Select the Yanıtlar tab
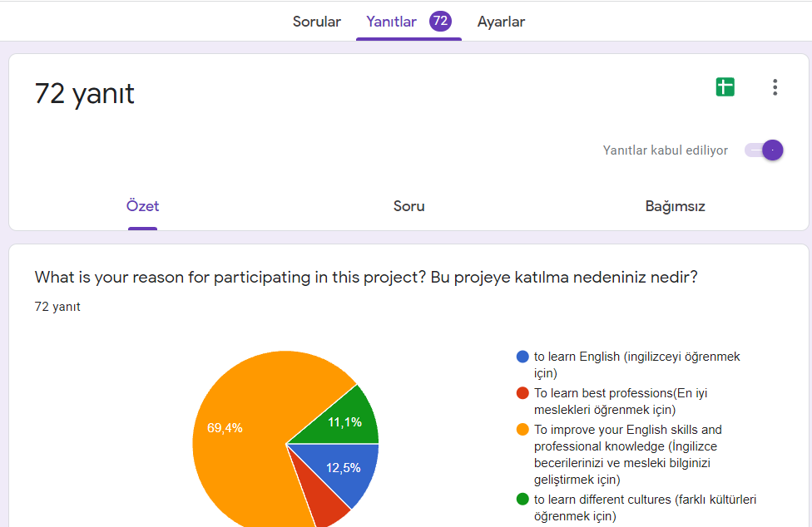The image size is (812, 527). pyautogui.click(x=391, y=22)
